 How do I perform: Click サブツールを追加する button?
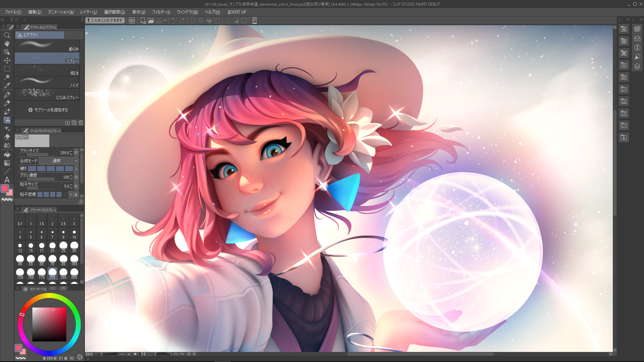click(48, 110)
